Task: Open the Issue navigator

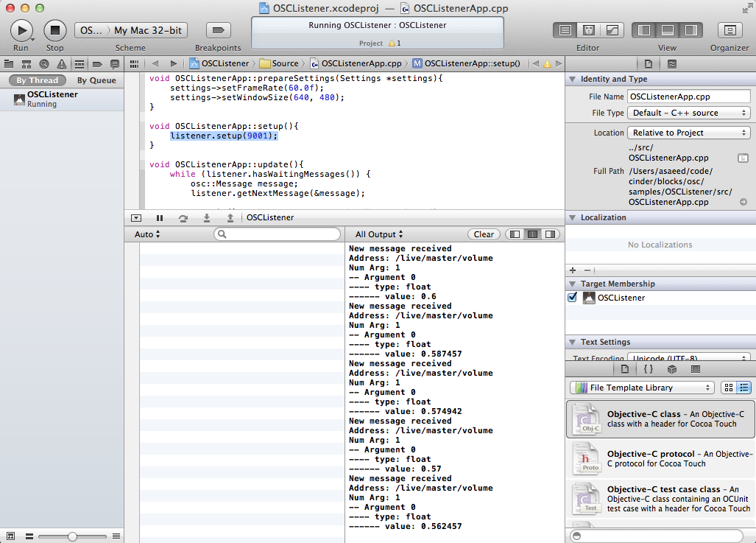Action: point(62,63)
